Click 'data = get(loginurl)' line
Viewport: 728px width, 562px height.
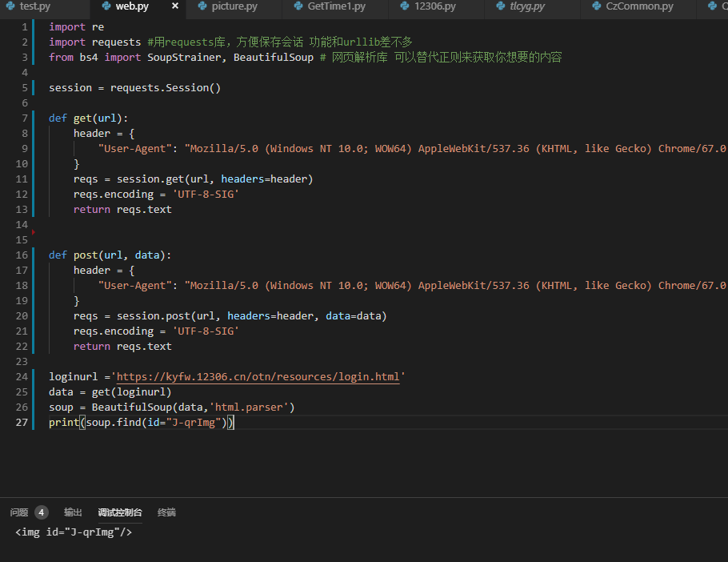click(110, 392)
